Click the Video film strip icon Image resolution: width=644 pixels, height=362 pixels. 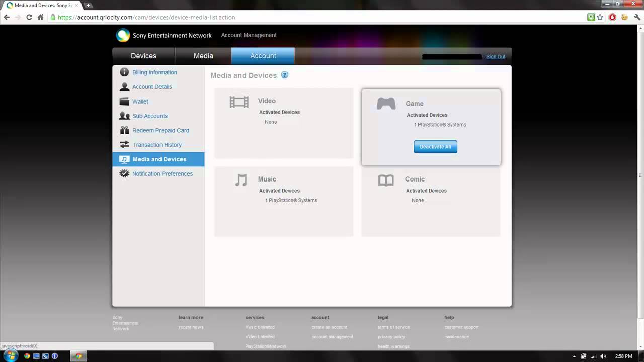239,102
